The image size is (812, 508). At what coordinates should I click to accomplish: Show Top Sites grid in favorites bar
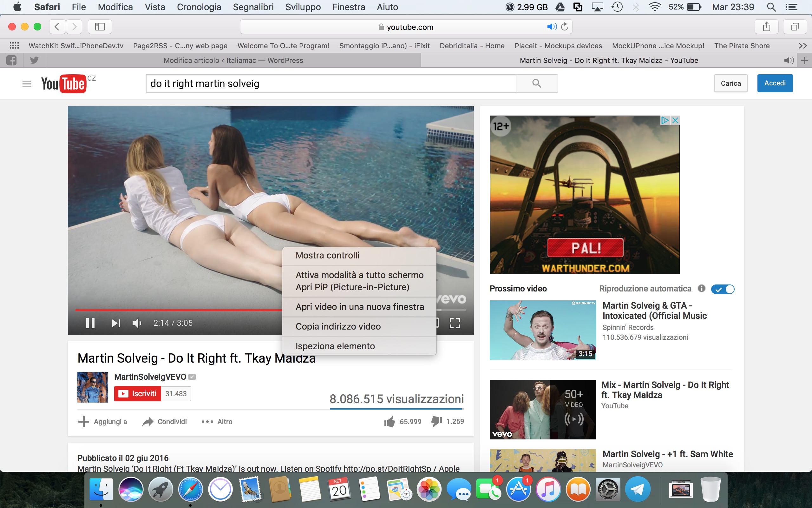tap(14, 46)
